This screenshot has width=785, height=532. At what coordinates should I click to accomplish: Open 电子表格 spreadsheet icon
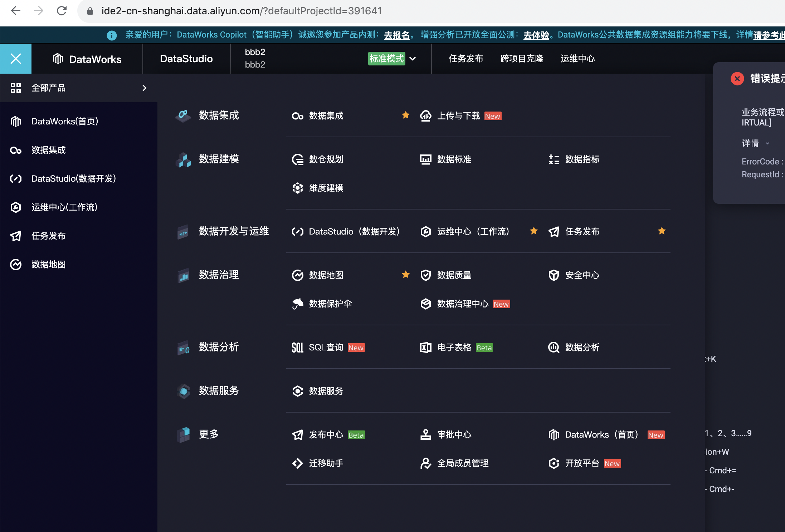pos(425,348)
